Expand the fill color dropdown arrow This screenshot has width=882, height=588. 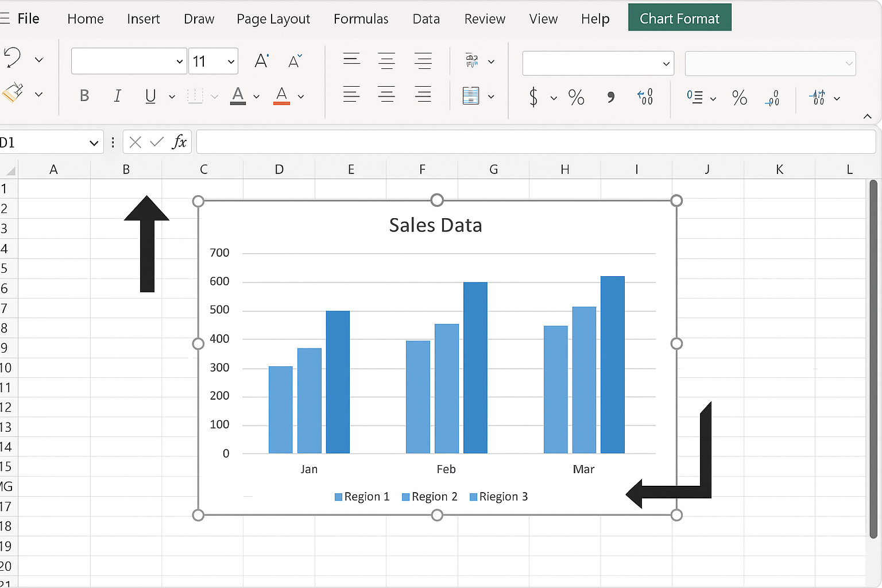[x=257, y=96]
